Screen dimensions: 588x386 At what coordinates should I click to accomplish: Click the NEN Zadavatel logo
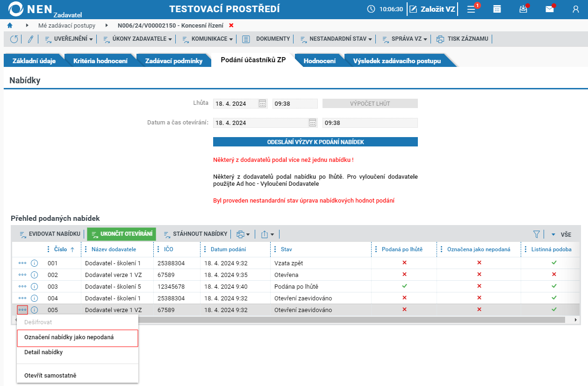point(46,9)
